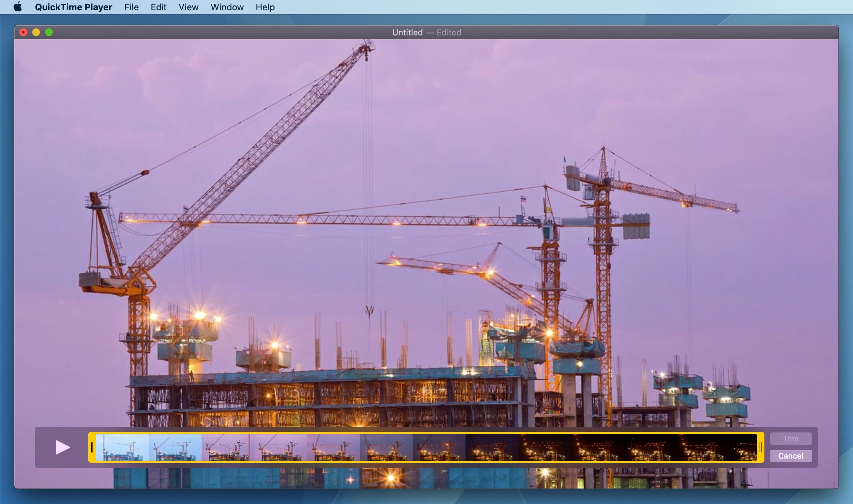The width and height of the screenshot is (853, 504).
Task: Open the QuickTime Player menu
Action: point(73,7)
